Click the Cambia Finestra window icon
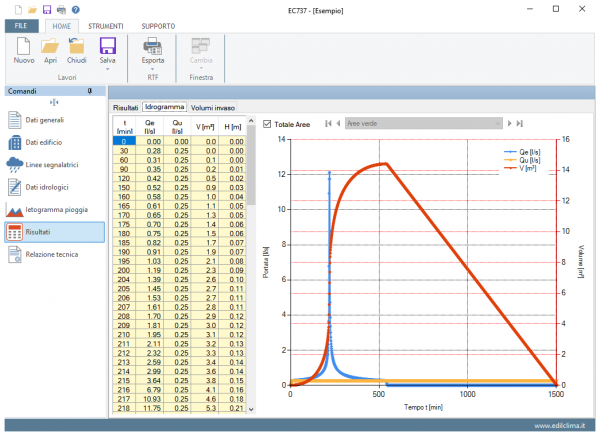The height and width of the screenshot is (436, 600). (x=201, y=46)
